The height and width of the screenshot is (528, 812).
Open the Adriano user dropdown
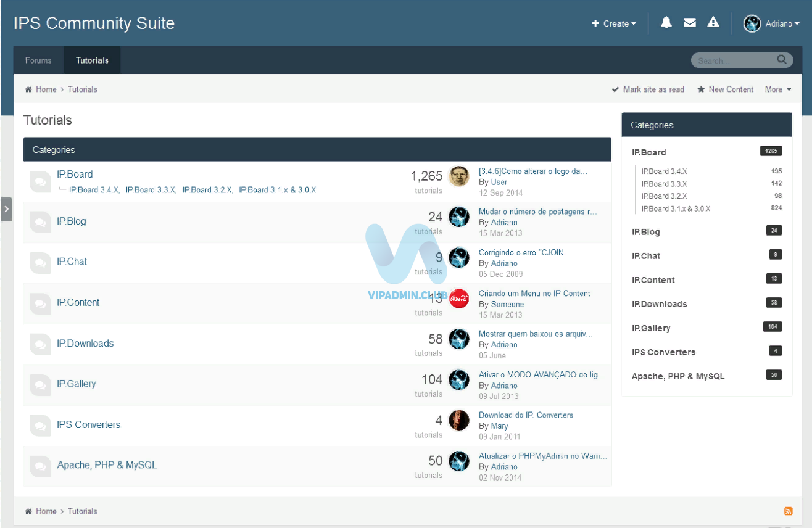(x=782, y=23)
